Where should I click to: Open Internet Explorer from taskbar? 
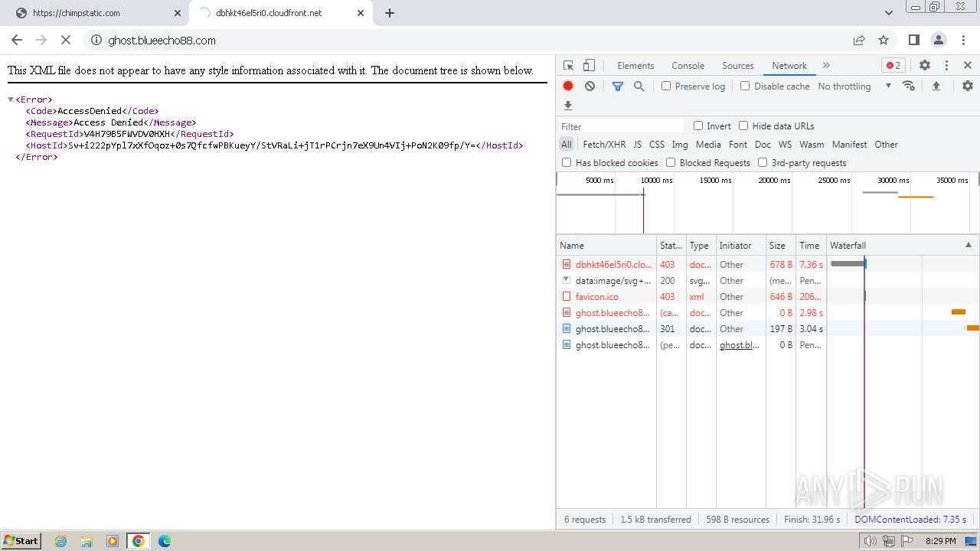[x=61, y=541]
